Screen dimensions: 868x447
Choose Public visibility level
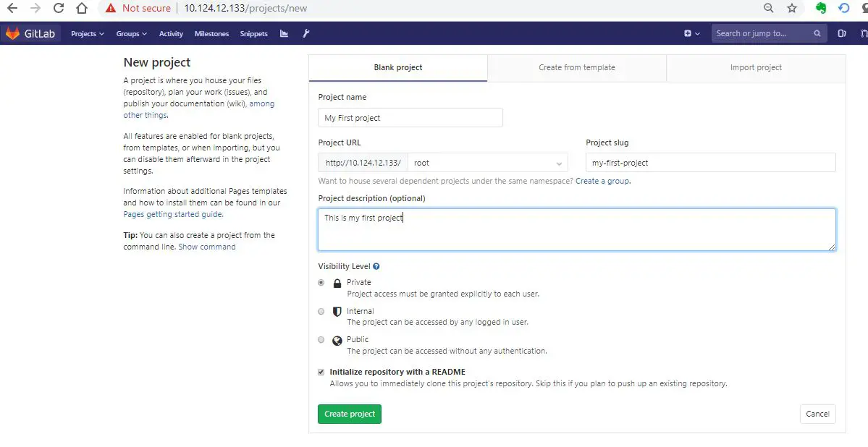point(321,340)
